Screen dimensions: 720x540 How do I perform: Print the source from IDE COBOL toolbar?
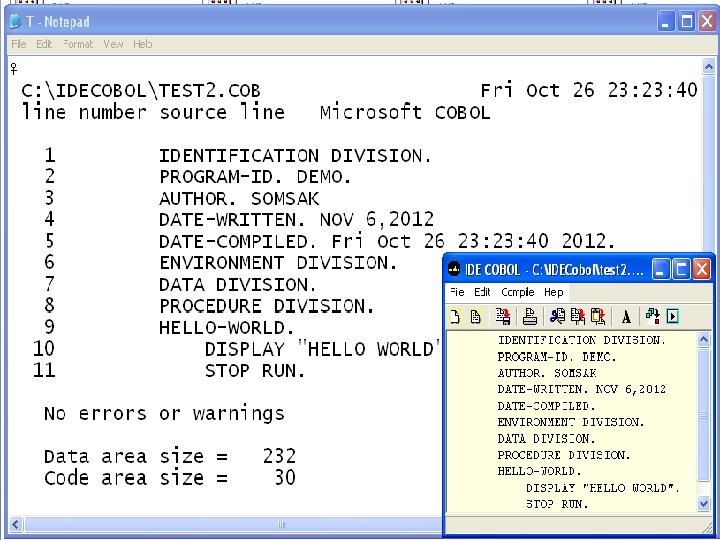click(530, 316)
